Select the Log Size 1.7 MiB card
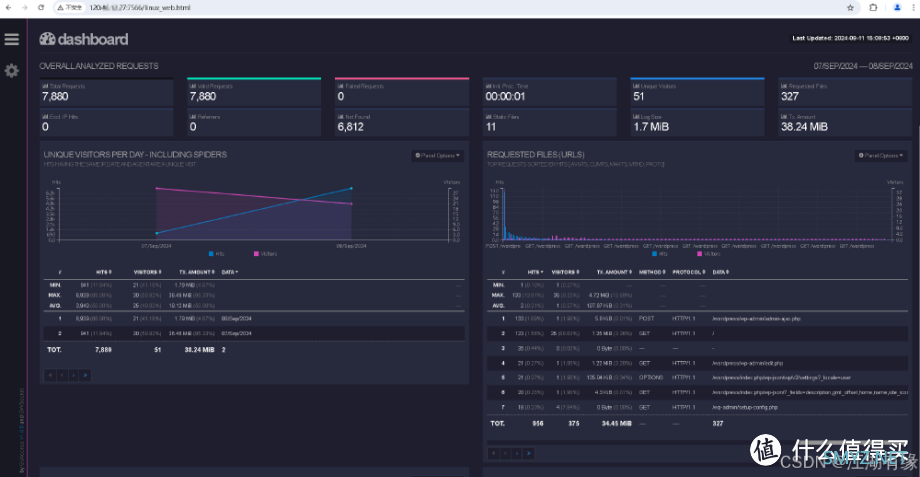Screen dimensions: 920x477 (698, 123)
